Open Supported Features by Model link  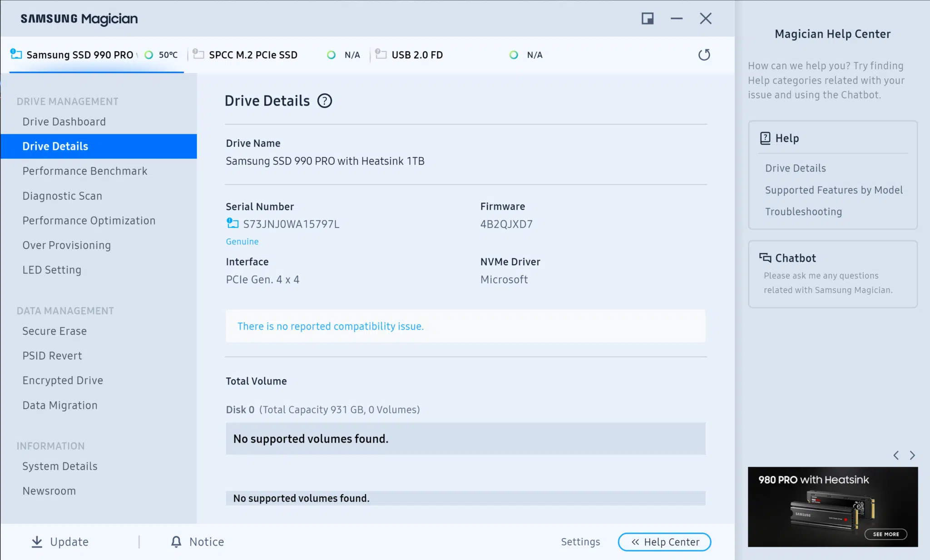[x=834, y=190]
